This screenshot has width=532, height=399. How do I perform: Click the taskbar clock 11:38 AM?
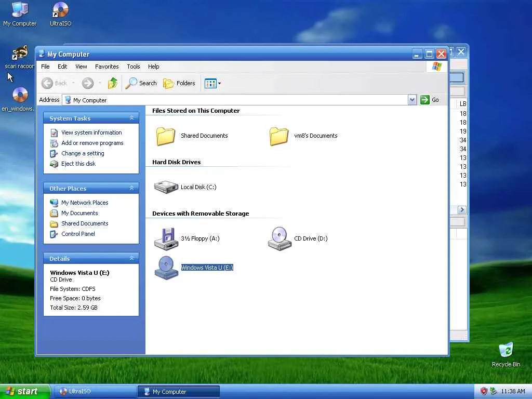[513, 392]
